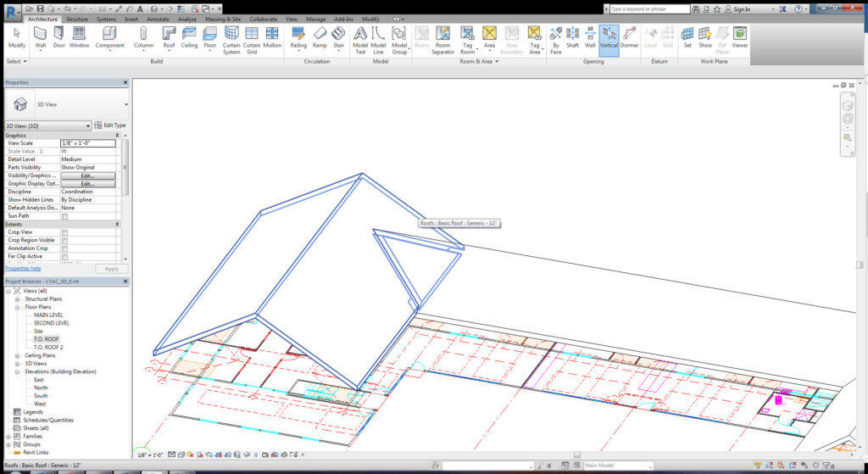
Task: Click the Dormer opening tool
Action: coord(630,37)
